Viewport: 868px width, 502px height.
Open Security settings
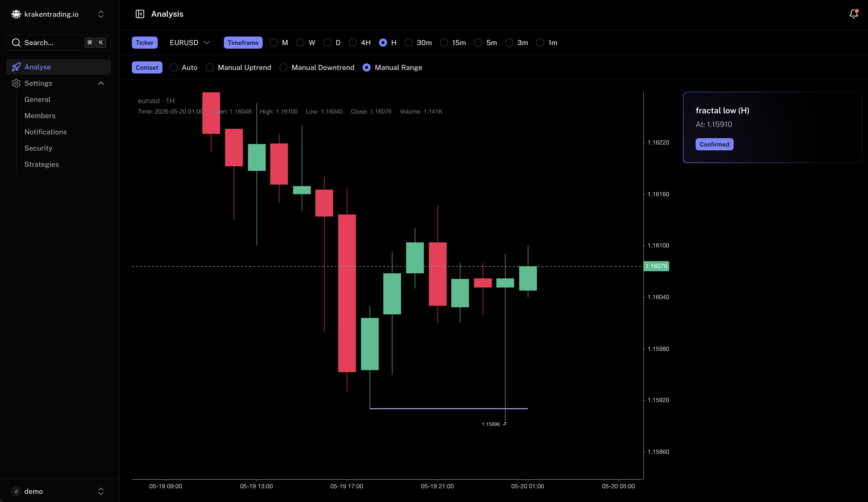(38, 148)
